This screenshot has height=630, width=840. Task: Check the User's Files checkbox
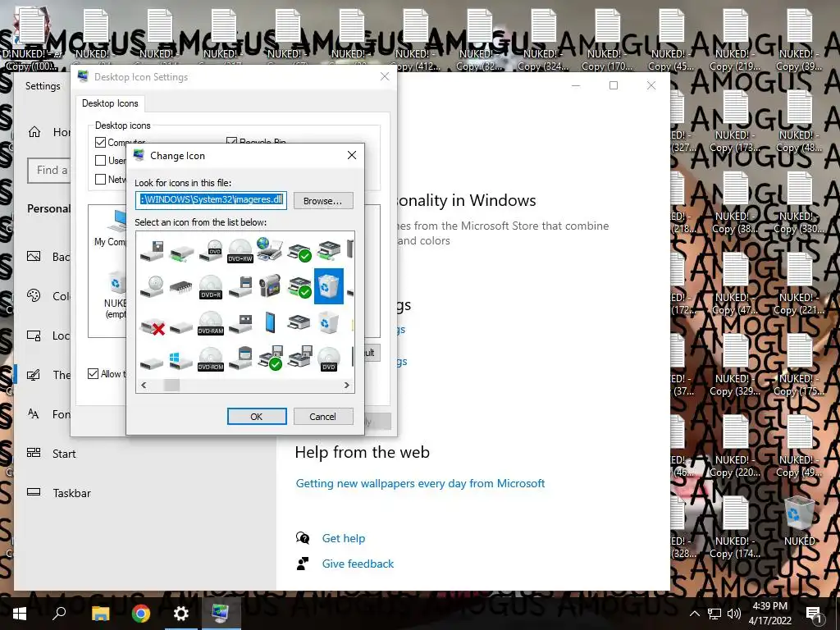tap(100, 160)
